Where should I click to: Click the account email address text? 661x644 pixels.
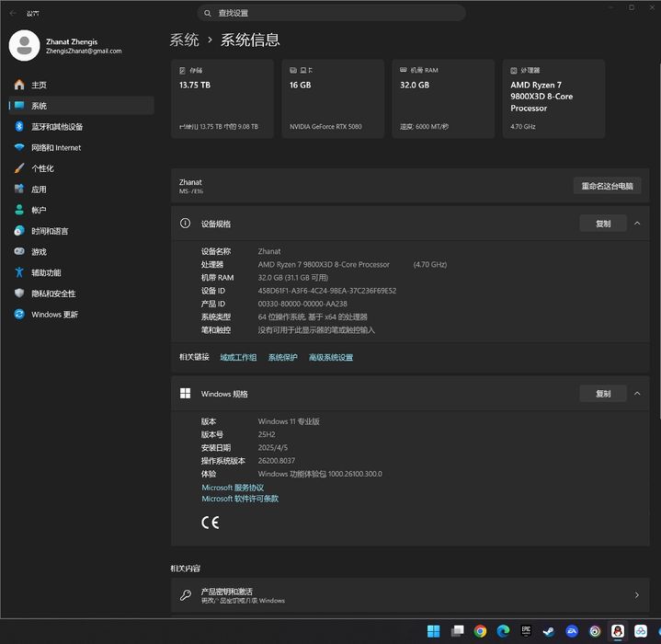84,51
